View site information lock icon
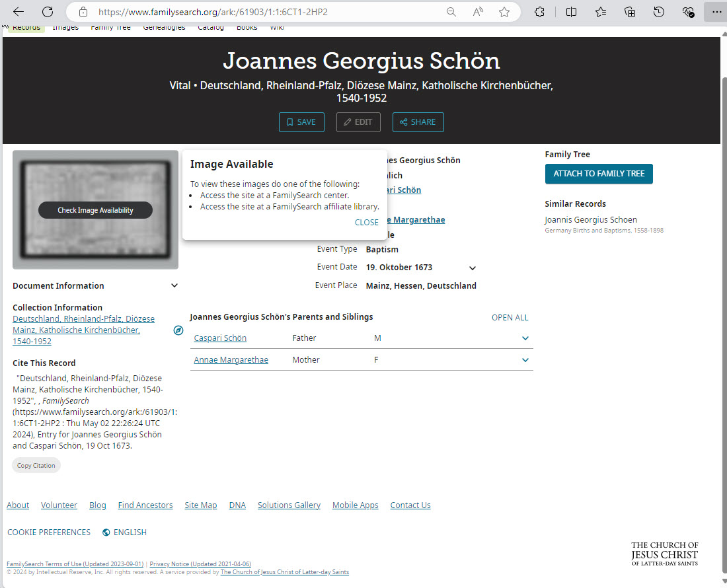 coord(83,12)
